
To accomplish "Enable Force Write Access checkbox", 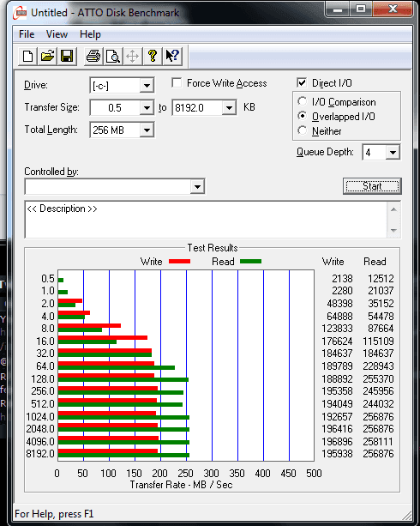I will 177,83.
